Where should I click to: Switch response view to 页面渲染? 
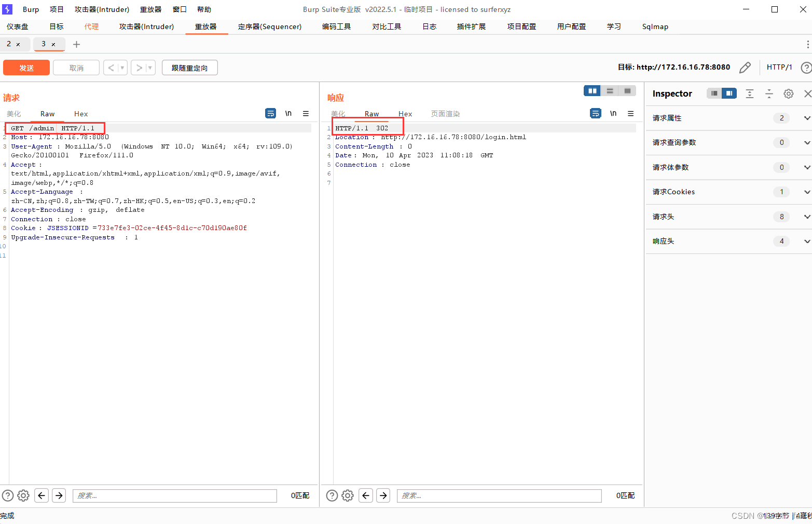click(x=446, y=114)
